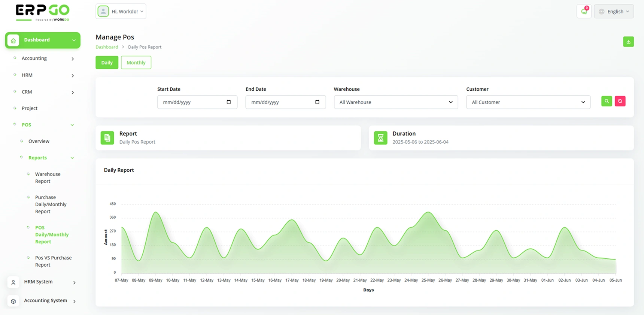Switch to the Daily tab

[107, 63]
